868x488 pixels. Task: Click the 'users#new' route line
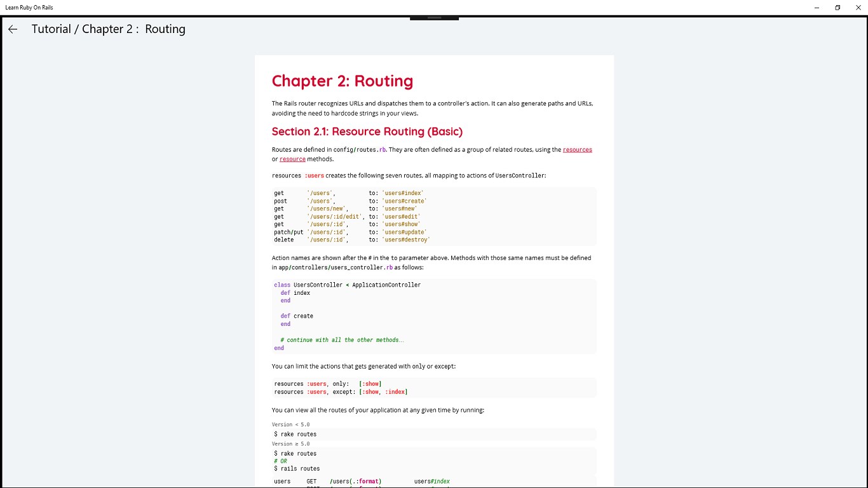(x=346, y=208)
